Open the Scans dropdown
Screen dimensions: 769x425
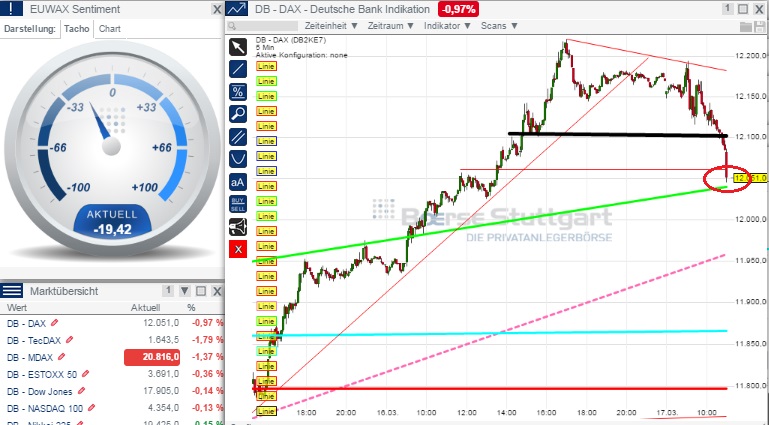(x=499, y=26)
